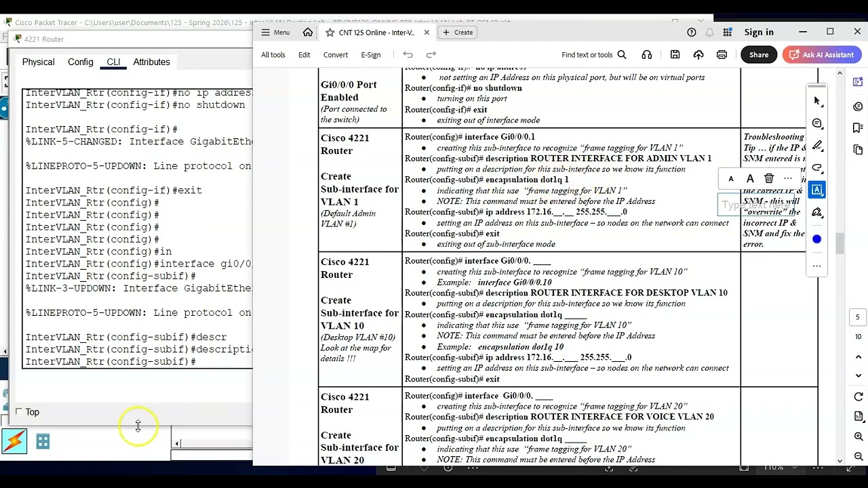Toggle the Top checkbox in Packet Tracer

[x=19, y=411]
